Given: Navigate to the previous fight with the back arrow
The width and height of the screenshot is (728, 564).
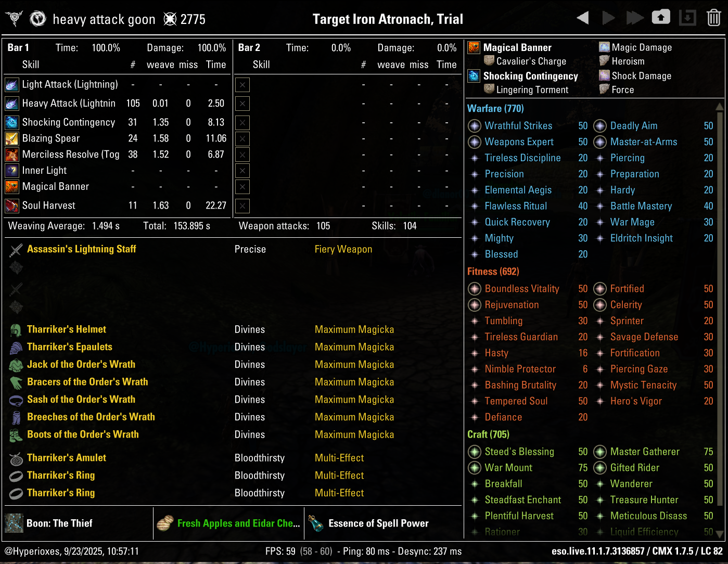Looking at the screenshot, I should pos(582,17).
